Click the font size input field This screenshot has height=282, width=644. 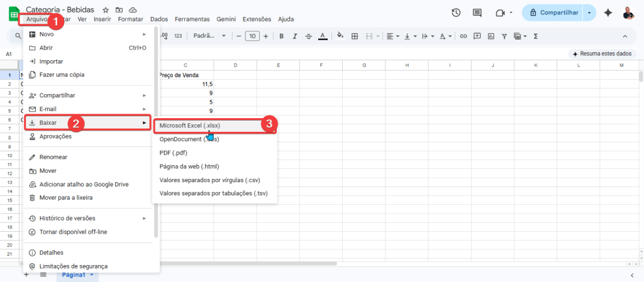pyautogui.click(x=252, y=36)
